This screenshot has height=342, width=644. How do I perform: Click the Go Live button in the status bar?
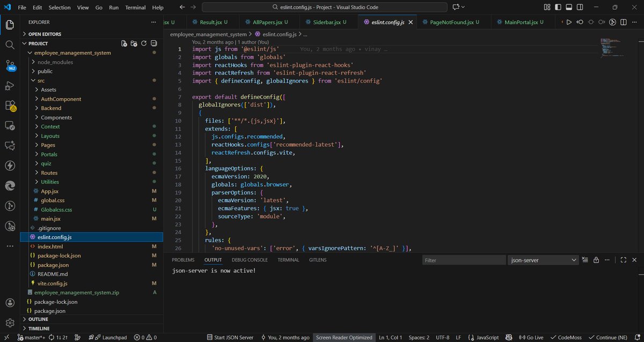(x=531, y=337)
